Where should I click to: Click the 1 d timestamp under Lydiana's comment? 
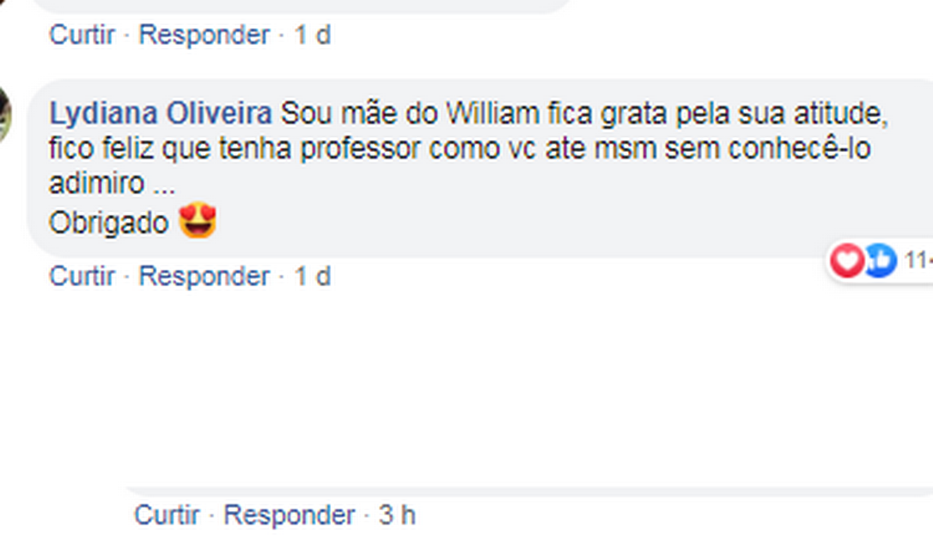[x=312, y=277]
